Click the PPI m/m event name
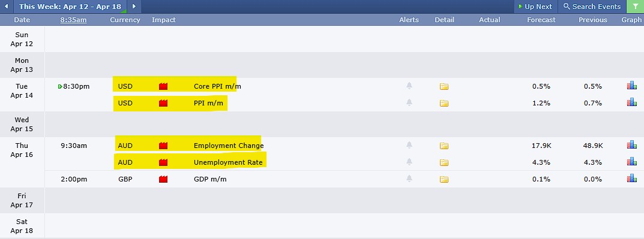Viewport: 644px width, 239px height. coord(209,103)
